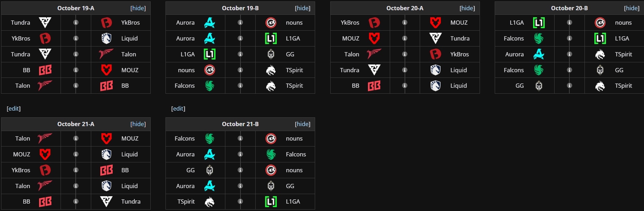
Task: Click Talon logo in Tundra vs Talon row
Action: (x=106, y=54)
